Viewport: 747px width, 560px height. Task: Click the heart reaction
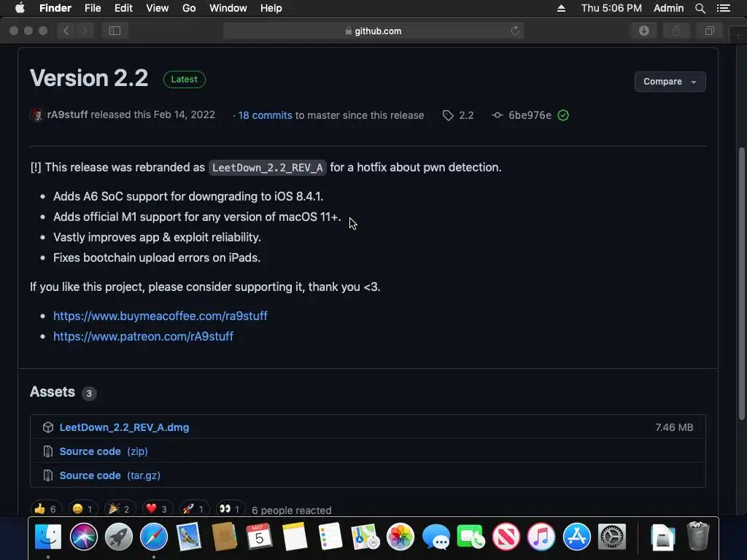tap(157, 509)
